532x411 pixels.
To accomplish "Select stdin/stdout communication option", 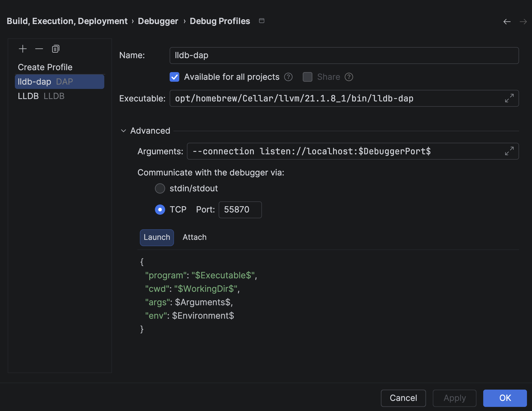I will (x=160, y=188).
